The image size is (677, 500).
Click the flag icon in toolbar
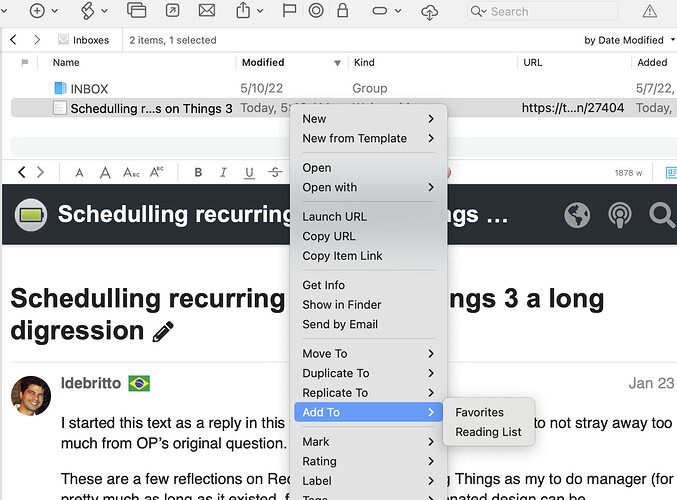pos(289,11)
